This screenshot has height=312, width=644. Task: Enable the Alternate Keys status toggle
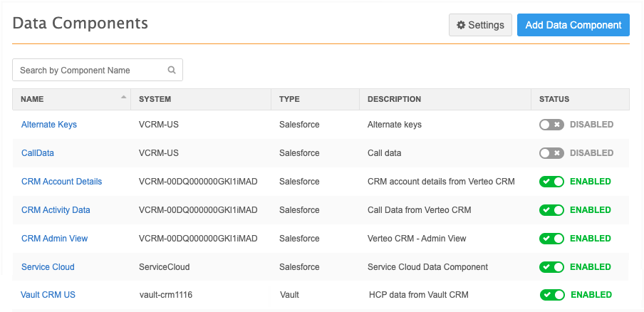(551, 125)
